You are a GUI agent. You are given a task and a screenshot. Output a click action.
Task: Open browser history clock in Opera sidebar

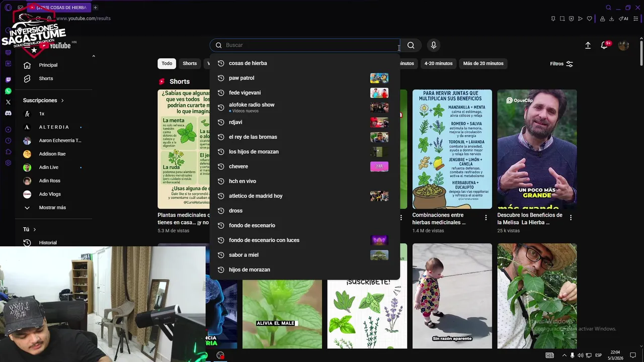pyautogui.click(x=8, y=141)
